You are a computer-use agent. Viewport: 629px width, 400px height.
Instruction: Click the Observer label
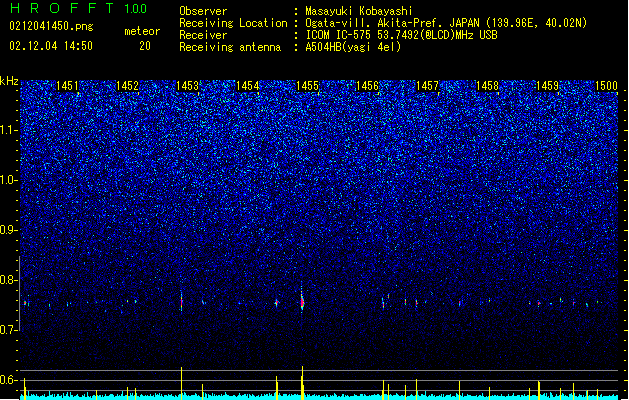click(x=203, y=11)
